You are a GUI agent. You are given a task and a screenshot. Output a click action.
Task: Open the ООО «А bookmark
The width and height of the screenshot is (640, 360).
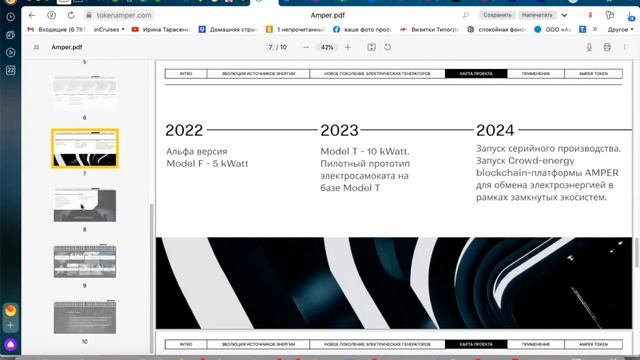(x=552, y=29)
